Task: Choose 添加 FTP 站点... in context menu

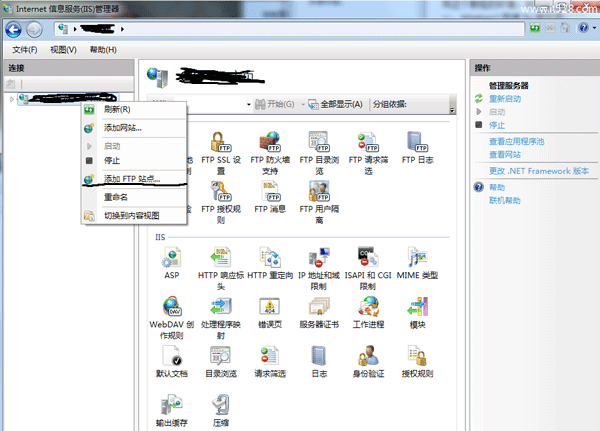Action: (x=134, y=179)
